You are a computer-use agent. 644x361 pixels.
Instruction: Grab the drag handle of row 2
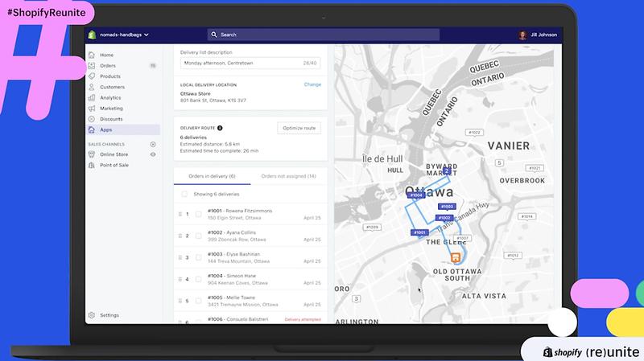[180, 236]
